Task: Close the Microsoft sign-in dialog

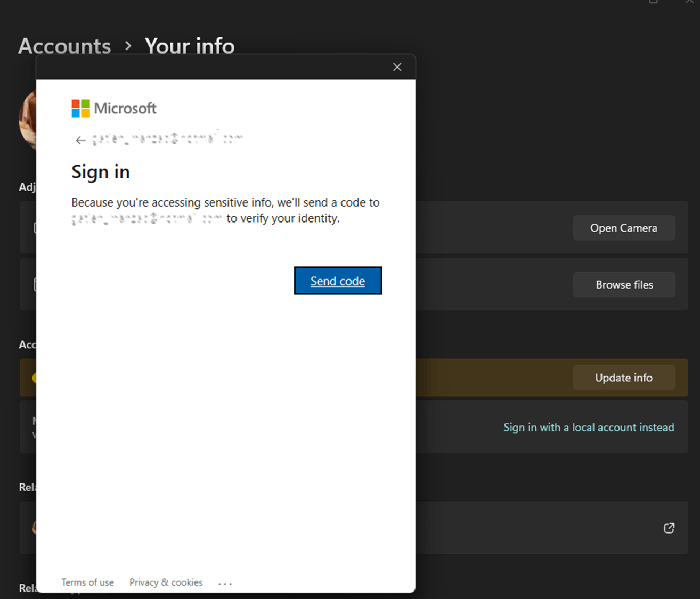Action: coord(397,67)
